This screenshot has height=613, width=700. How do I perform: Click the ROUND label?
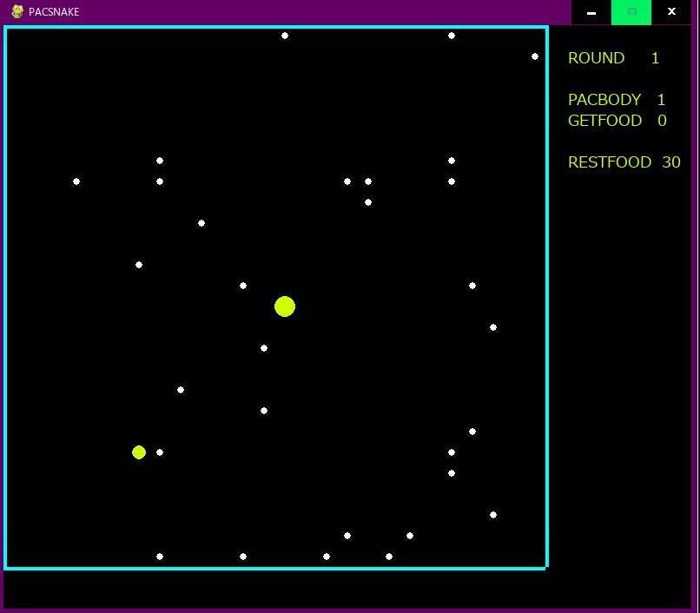(596, 58)
